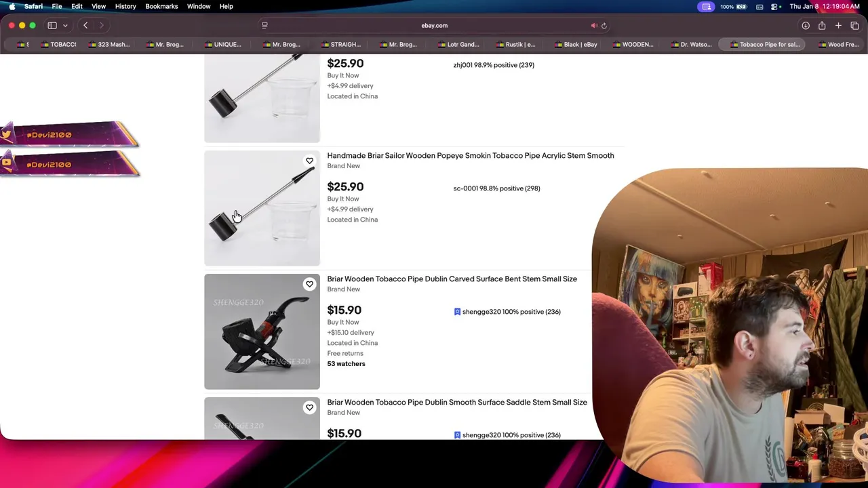The width and height of the screenshot is (868, 488).
Task: Open the Help menu
Action: (226, 7)
